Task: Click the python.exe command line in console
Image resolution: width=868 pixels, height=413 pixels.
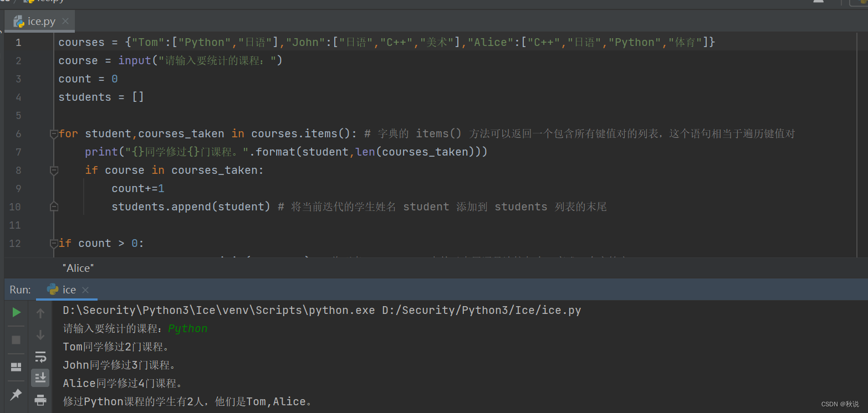Action: [x=322, y=310]
